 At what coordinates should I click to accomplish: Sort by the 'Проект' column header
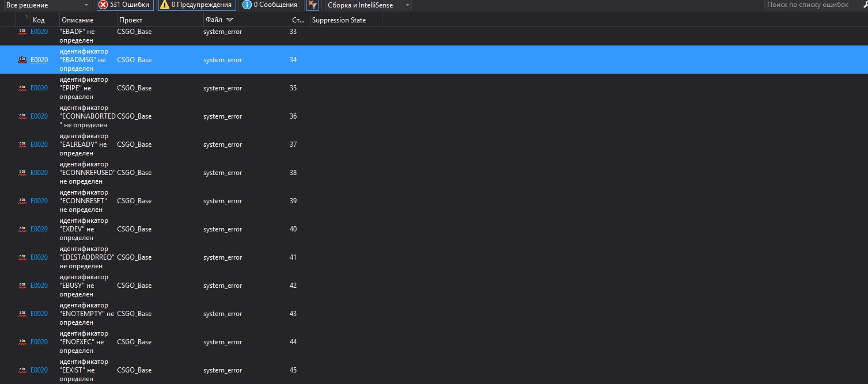[130, 20]
